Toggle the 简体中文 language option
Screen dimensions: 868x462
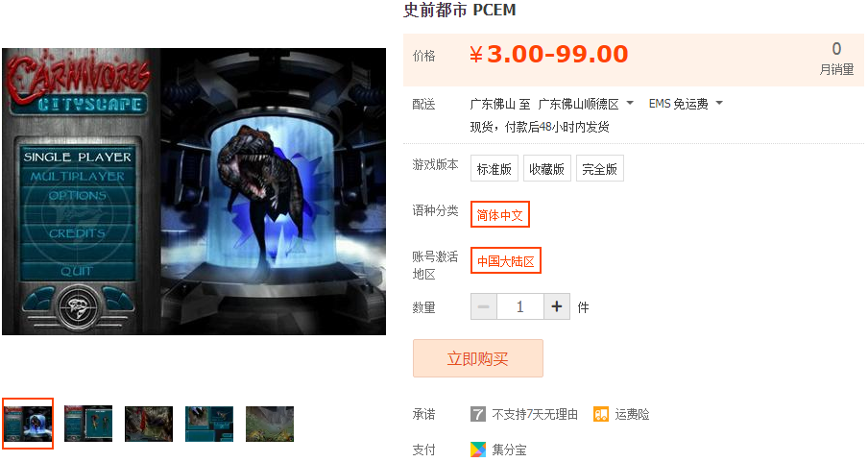pos(500,214)
